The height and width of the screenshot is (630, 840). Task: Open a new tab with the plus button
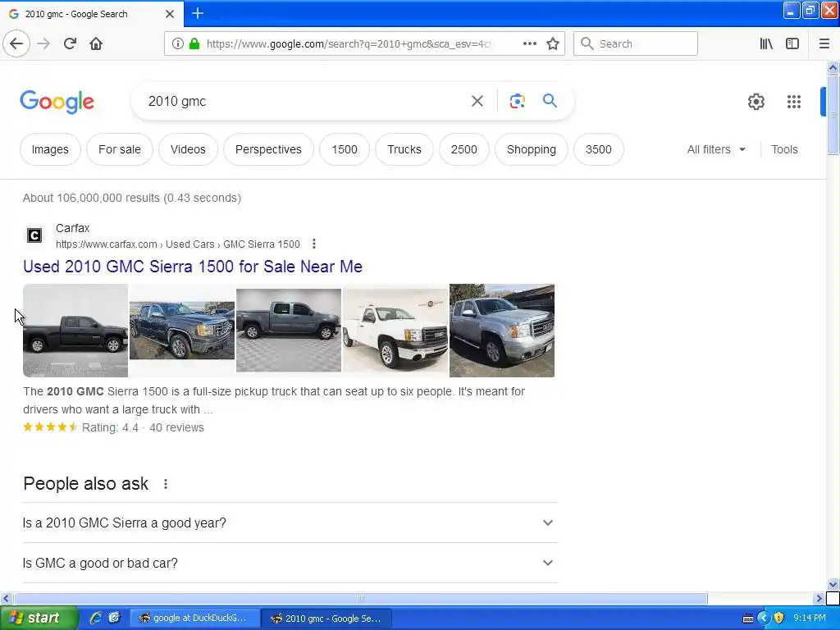click(198, 13)
